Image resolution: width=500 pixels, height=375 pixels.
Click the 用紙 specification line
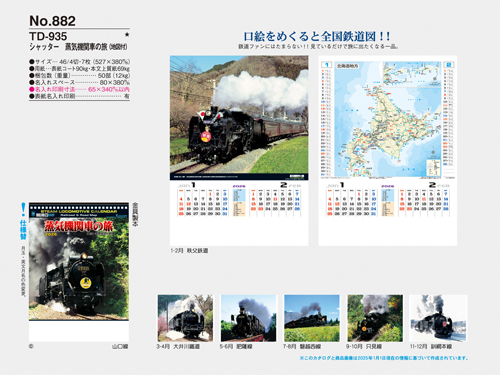tap(79, 69)
